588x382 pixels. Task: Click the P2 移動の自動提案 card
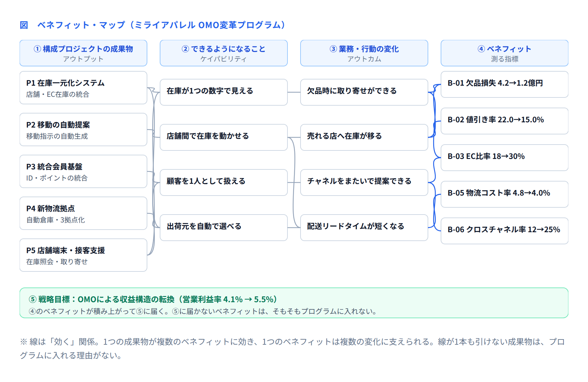pos(83,130)
